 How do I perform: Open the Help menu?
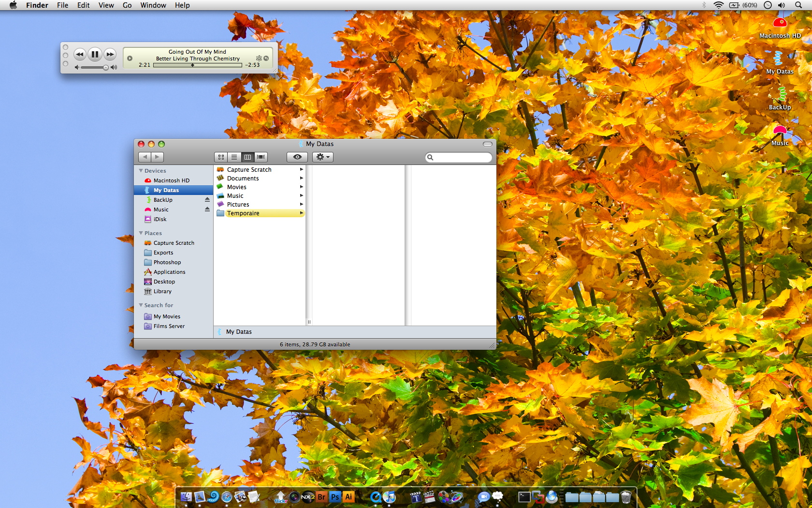point(182,5)
